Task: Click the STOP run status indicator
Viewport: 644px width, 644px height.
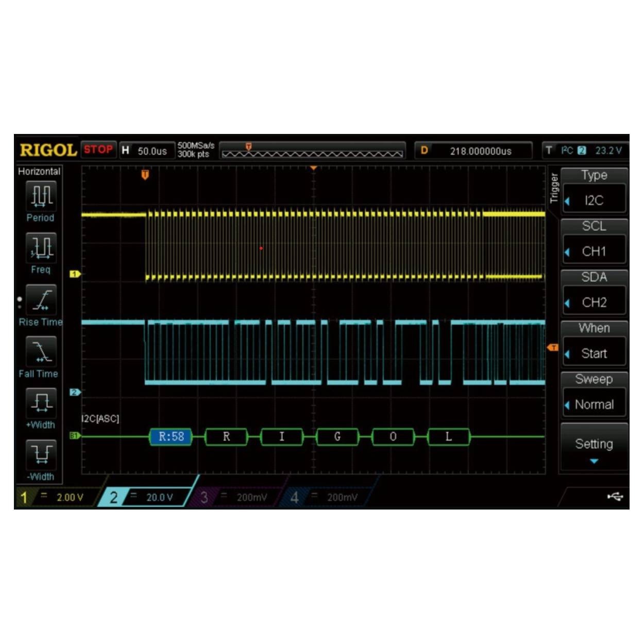Action: [98, 149]
